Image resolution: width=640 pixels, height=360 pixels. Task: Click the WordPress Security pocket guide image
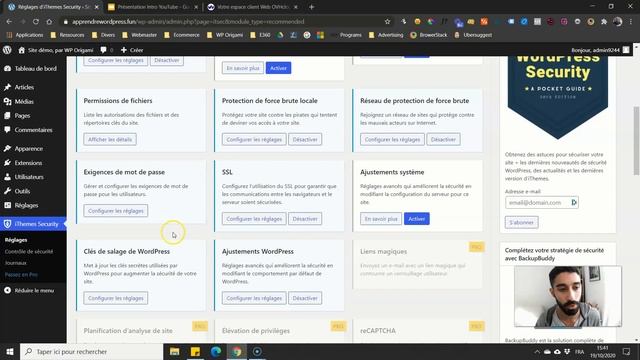[558, 98]
